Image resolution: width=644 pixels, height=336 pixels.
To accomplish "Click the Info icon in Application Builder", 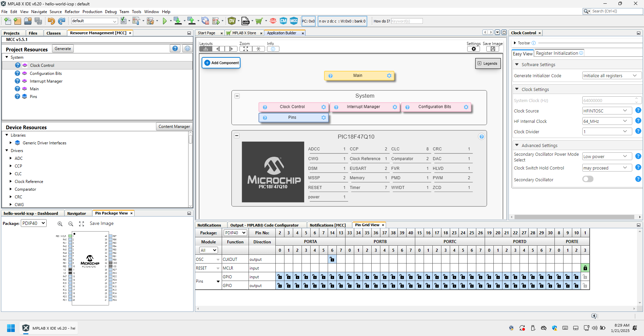I will point(273,49).
